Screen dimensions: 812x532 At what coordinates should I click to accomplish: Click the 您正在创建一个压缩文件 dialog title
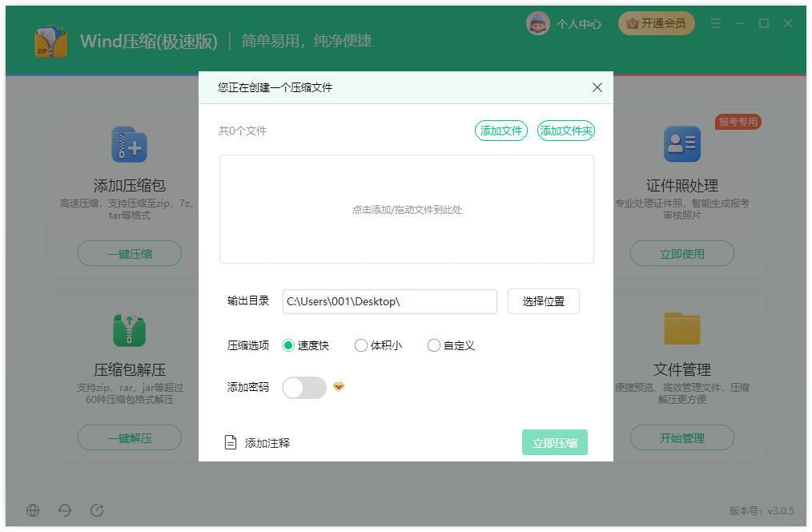click(x=275, y=87)
